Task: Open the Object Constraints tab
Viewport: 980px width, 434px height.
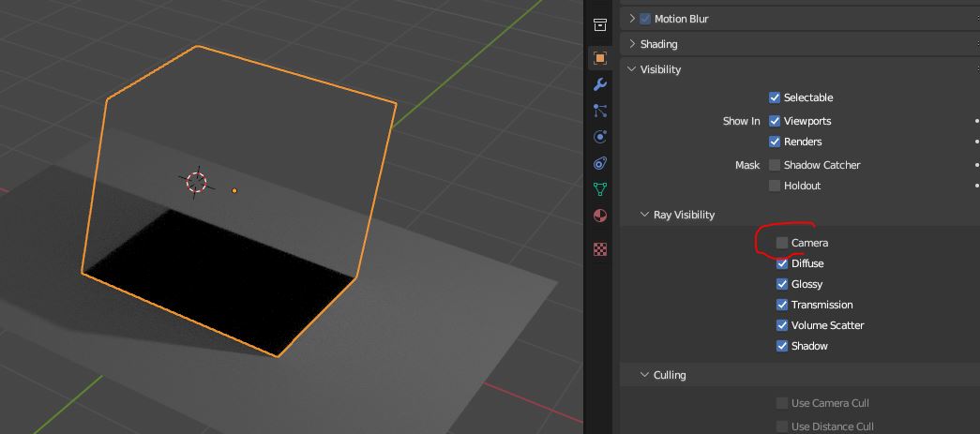Action: (x=600, y=163)
